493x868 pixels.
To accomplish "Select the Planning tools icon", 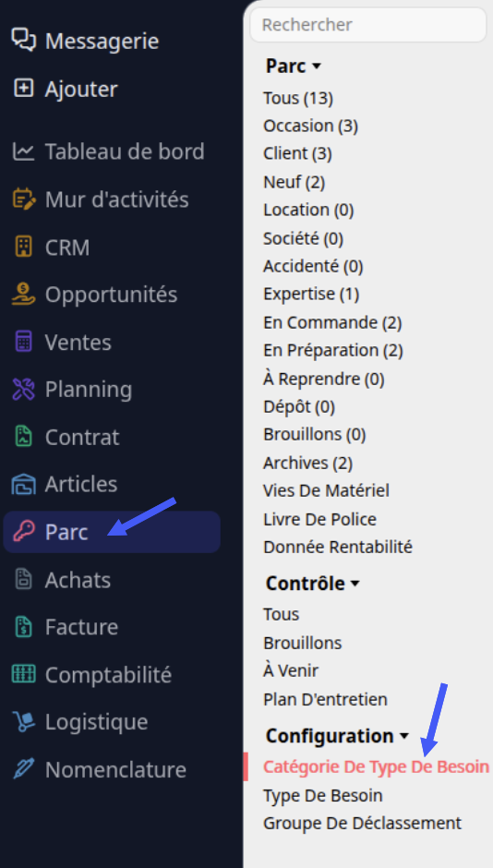I will 24,389.
